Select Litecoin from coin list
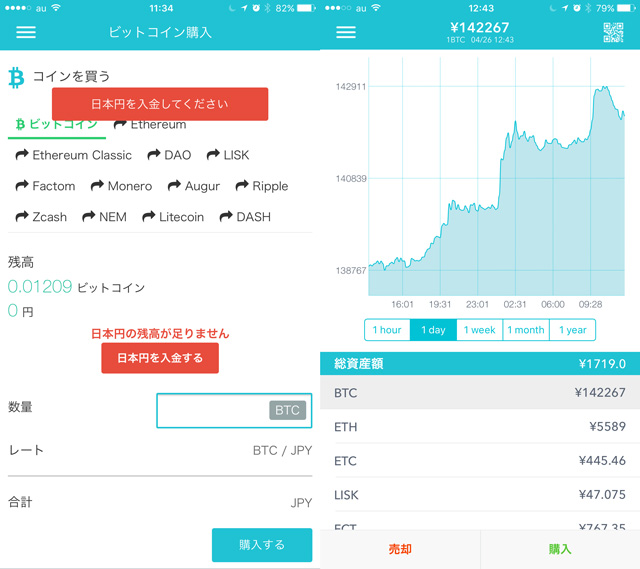The width and height of the screenshot is (640, 569). (173, 217)
